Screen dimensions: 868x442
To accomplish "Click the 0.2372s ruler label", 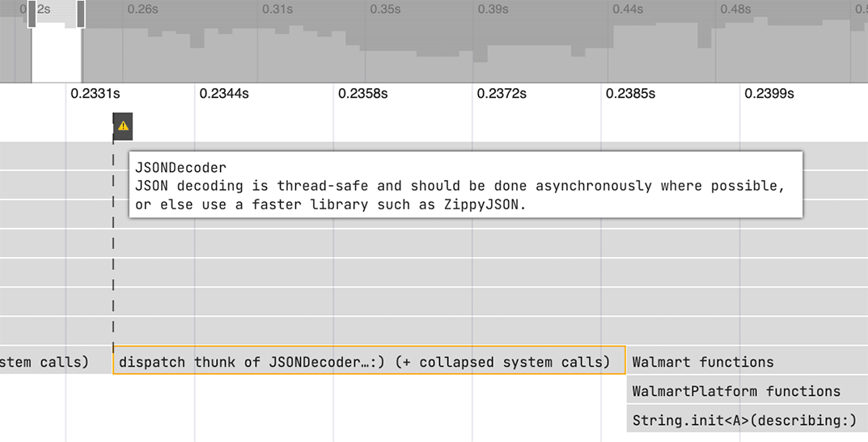I will [x=502, y=94].
